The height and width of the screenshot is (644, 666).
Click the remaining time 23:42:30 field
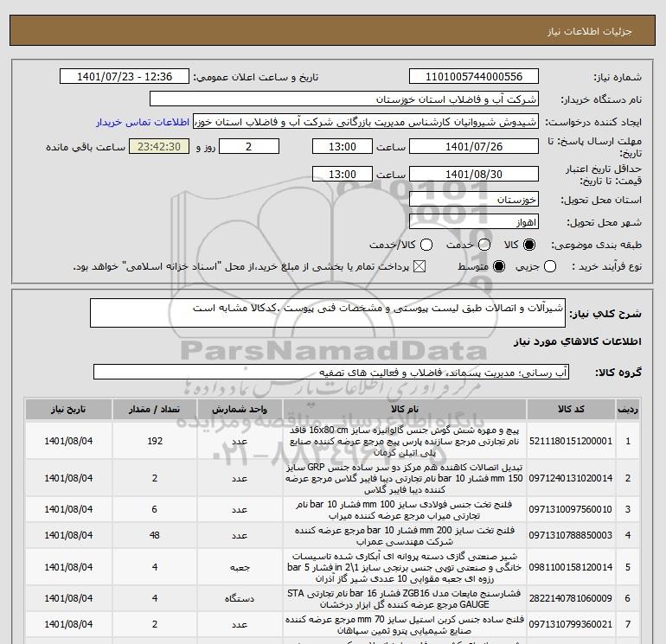pos(159,146)
